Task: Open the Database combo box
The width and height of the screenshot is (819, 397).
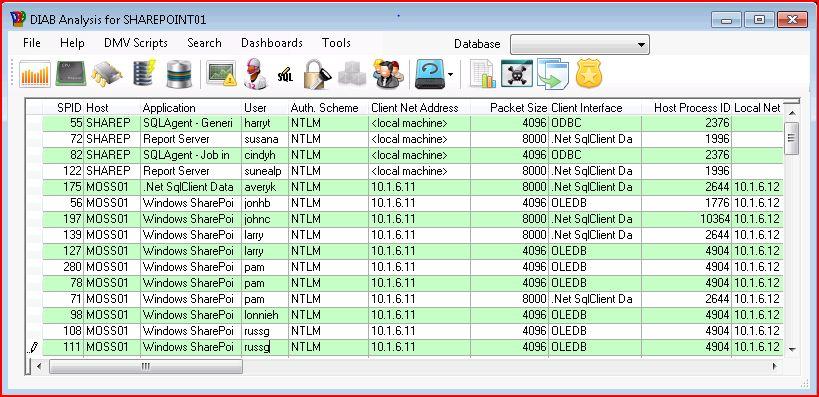Action: 580,44
